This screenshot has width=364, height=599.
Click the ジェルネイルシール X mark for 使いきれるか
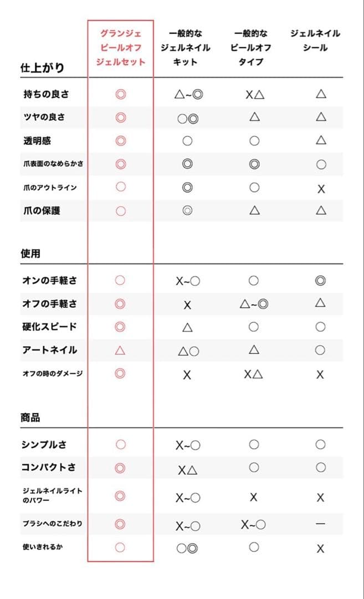(x=320, y=549)
